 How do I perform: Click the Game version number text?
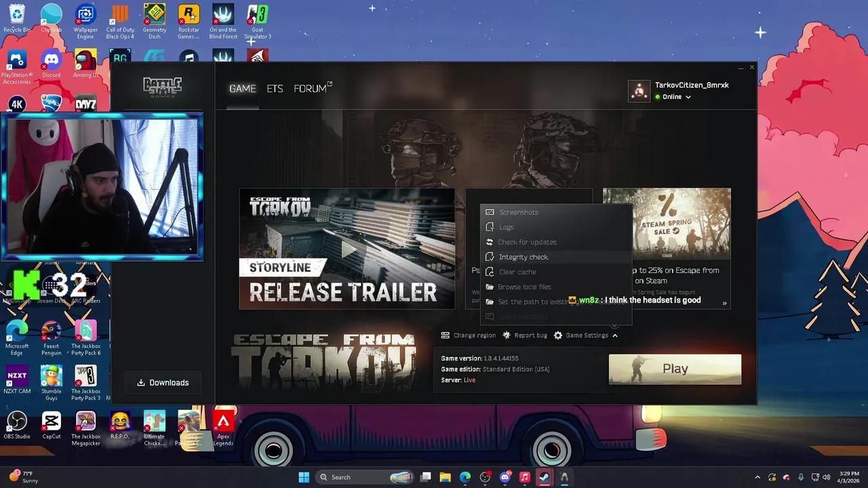coord(500,359)
